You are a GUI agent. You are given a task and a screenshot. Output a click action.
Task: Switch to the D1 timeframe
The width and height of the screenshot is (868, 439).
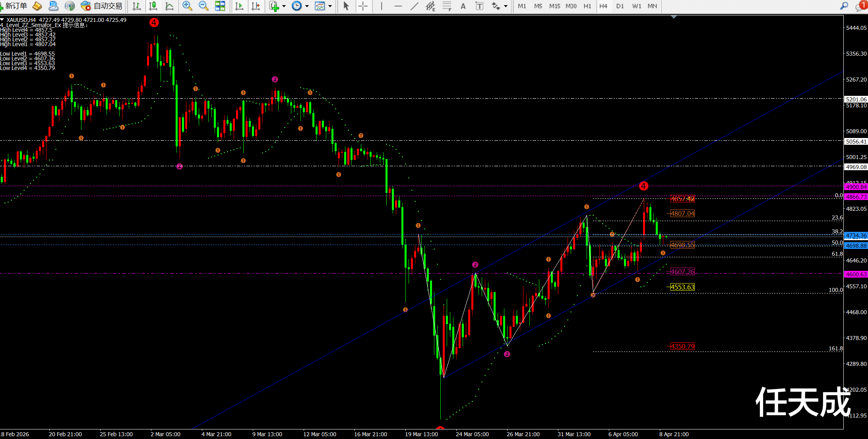coord(620,6)
